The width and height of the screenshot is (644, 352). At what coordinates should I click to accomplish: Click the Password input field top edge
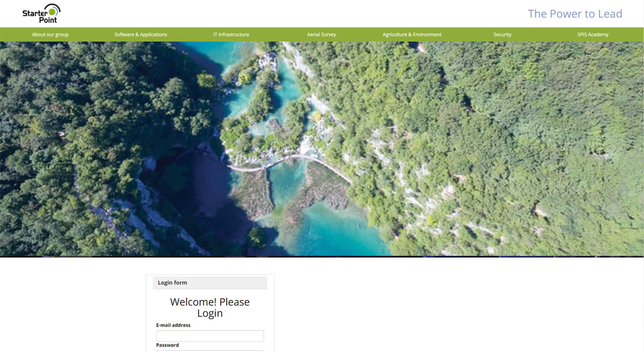pos(210,351)
